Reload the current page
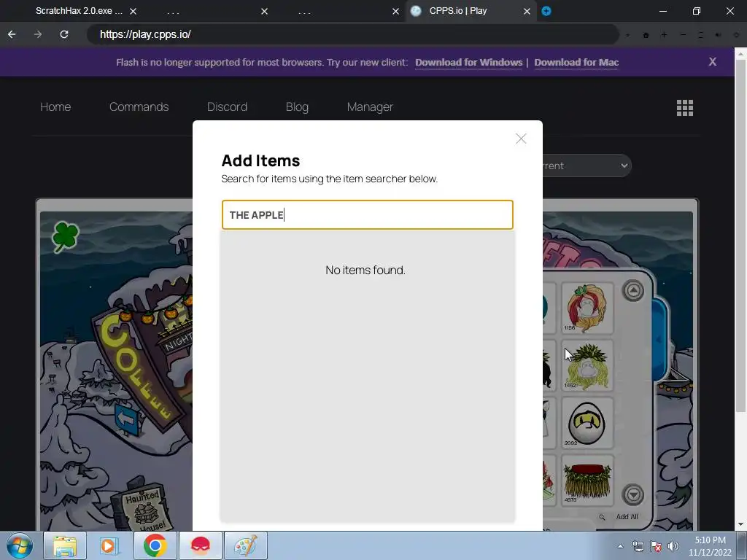Viewport: 747px width, 560px height. pyautogui.click(x=64, y=34)
